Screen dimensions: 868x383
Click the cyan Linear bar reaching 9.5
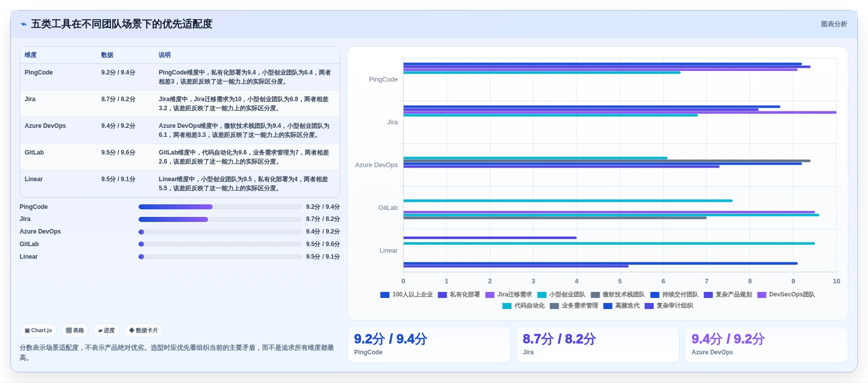609,244
